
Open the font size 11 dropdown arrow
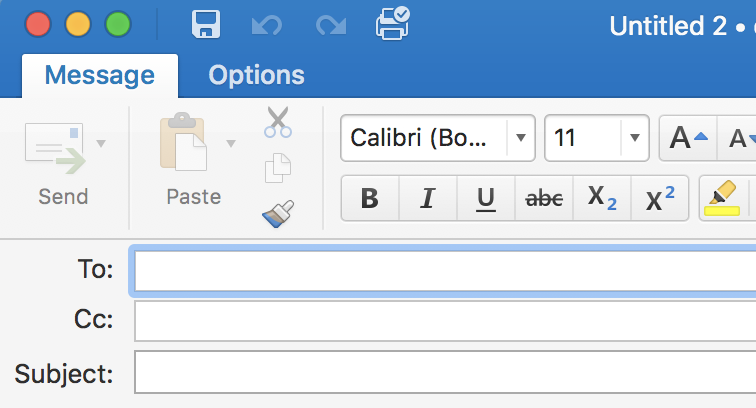(x=635, y=138)
